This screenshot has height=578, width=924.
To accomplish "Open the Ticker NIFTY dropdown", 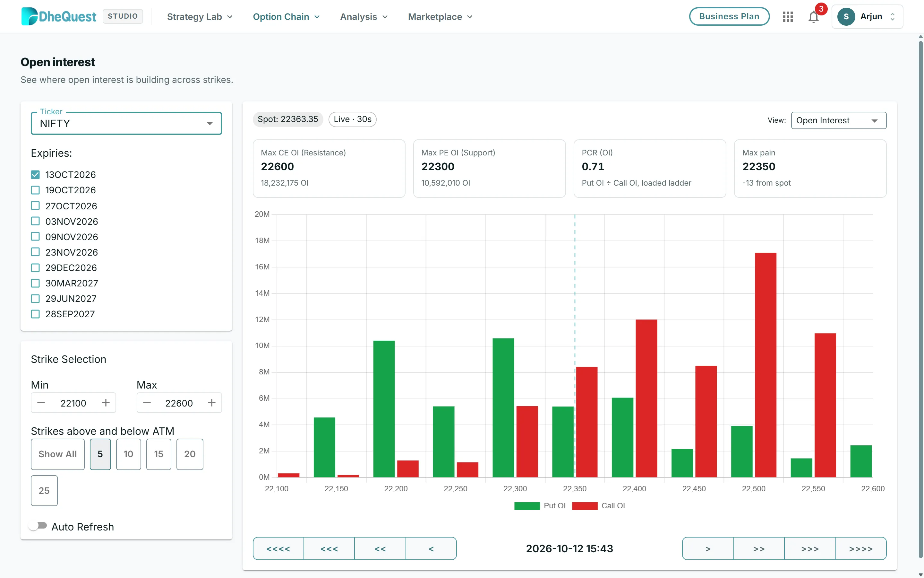I will [126, 124].
